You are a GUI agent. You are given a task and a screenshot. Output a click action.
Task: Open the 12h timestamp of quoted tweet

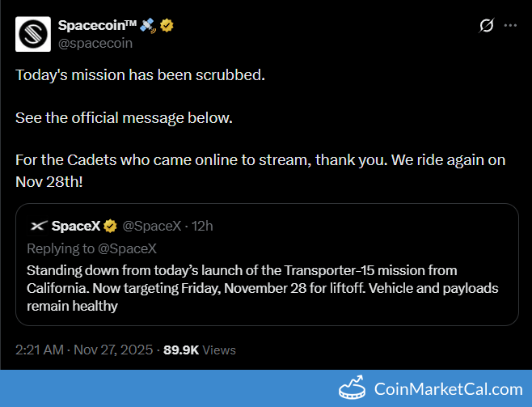coord(202,226)
